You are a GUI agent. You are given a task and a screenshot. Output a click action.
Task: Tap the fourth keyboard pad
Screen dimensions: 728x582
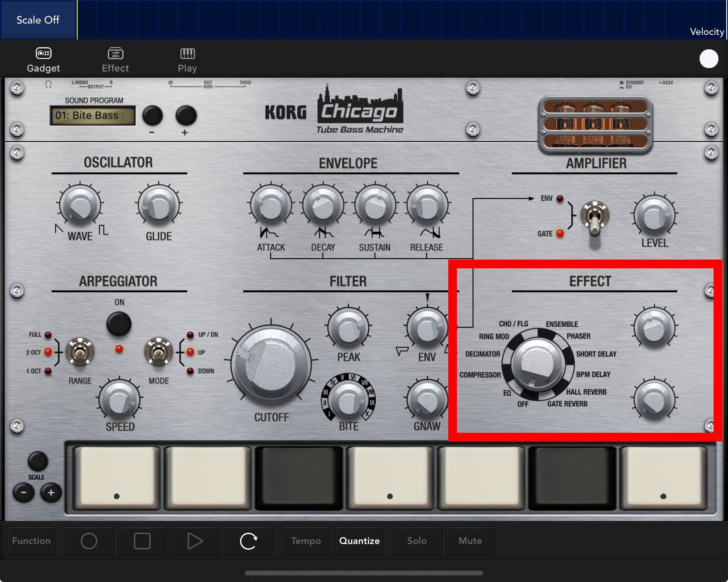click(x=390, y=477)
